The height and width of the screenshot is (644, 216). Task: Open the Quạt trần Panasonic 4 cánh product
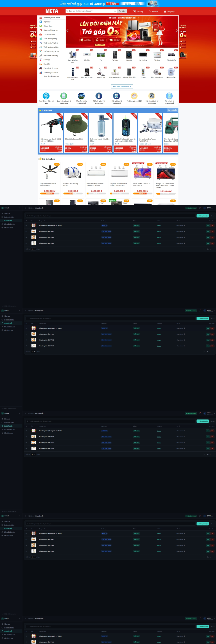point(50,179)
